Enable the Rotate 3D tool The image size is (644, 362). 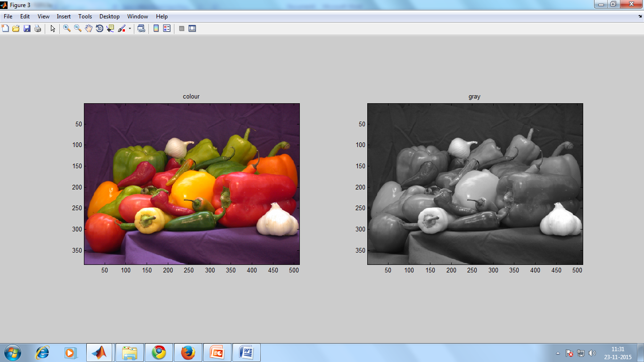pyautogui.click(x=99, y=28)
